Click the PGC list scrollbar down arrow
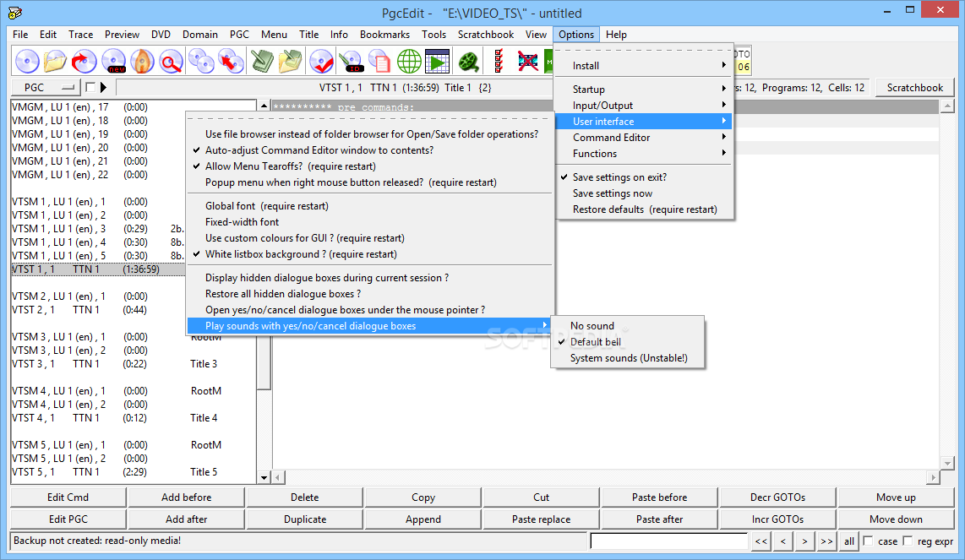 [264, 477]
